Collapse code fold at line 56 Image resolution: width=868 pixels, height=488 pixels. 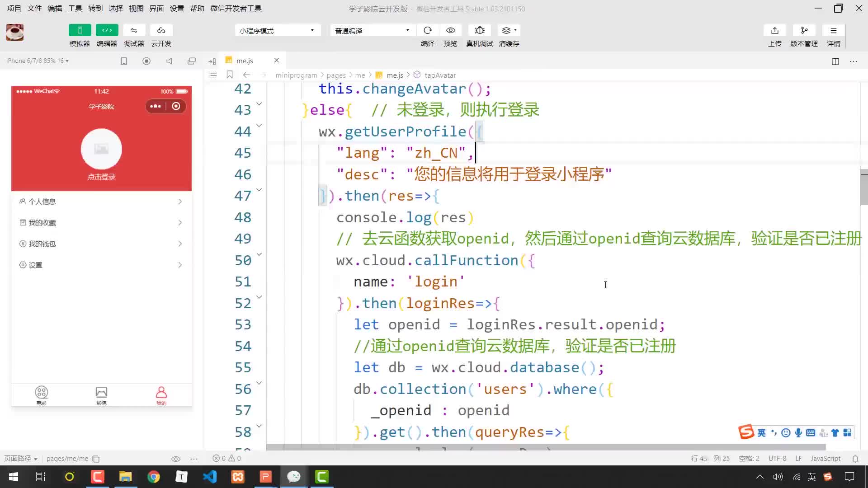point(259,383)
